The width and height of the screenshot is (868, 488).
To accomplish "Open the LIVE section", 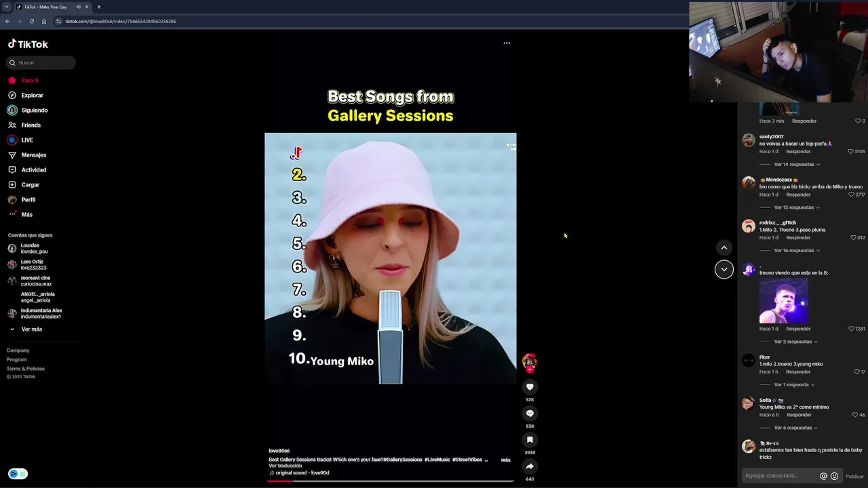I will click(x=20, y=140).
